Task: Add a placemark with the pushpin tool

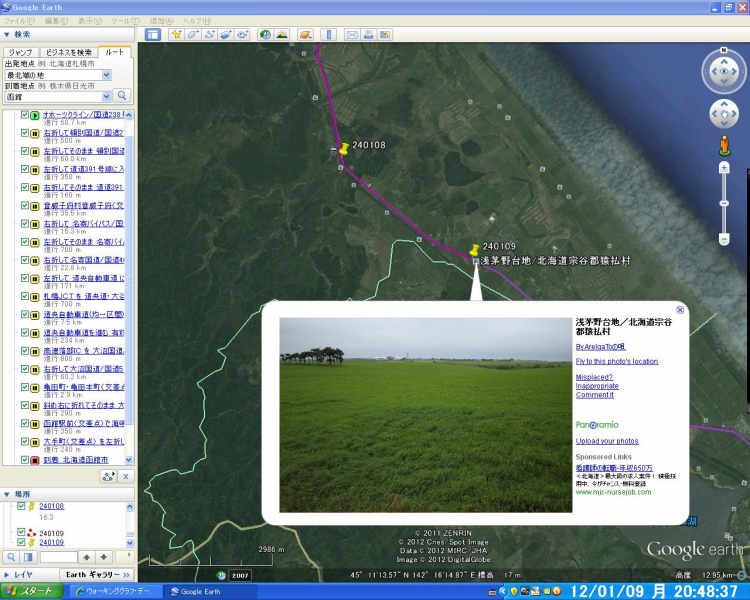Action: click(176, 34)
